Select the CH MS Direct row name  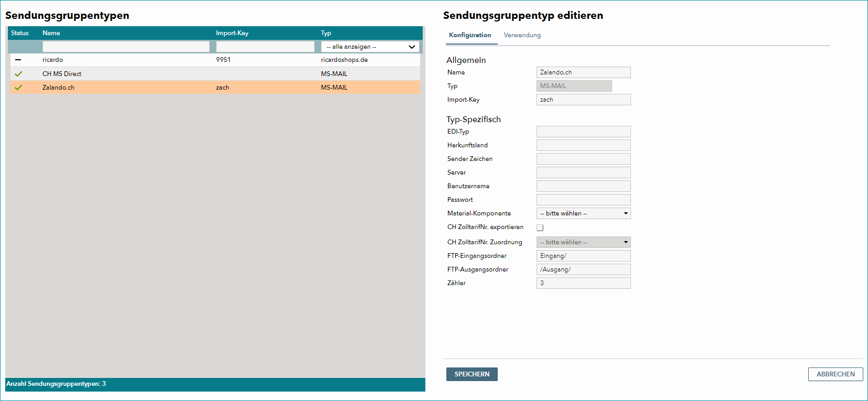tap(62, 74)
